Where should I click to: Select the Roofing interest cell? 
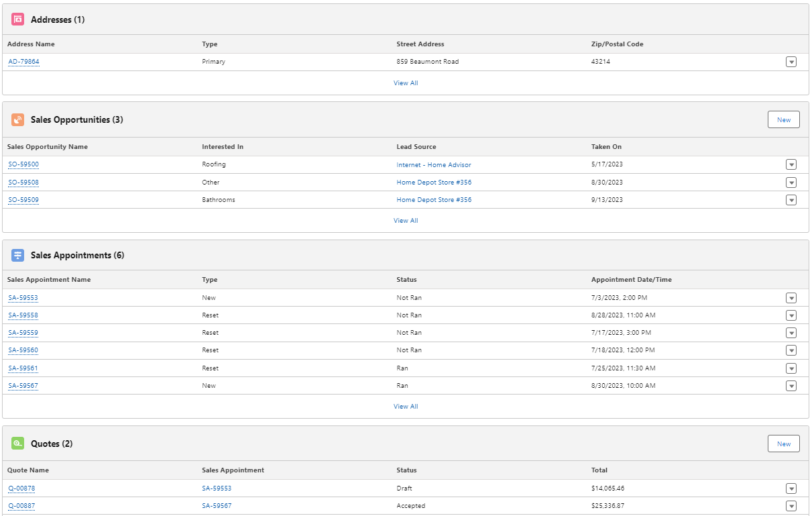tap(214, 164)
